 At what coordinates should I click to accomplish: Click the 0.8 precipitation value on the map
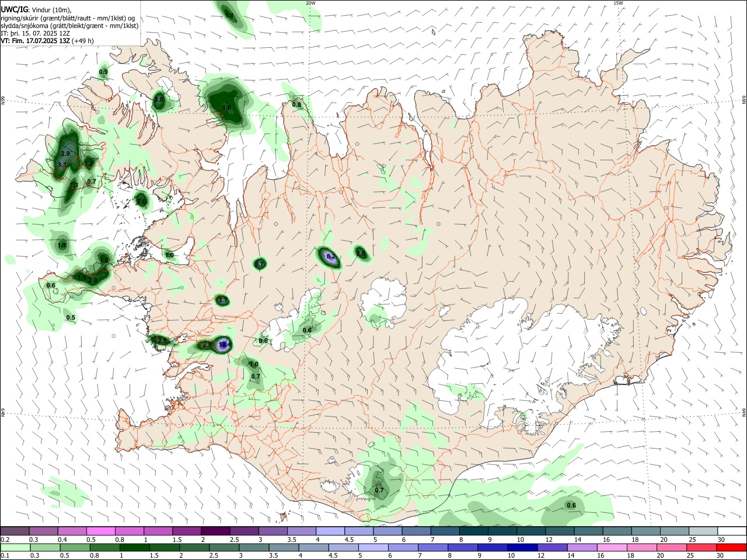[x=296, y=104]
